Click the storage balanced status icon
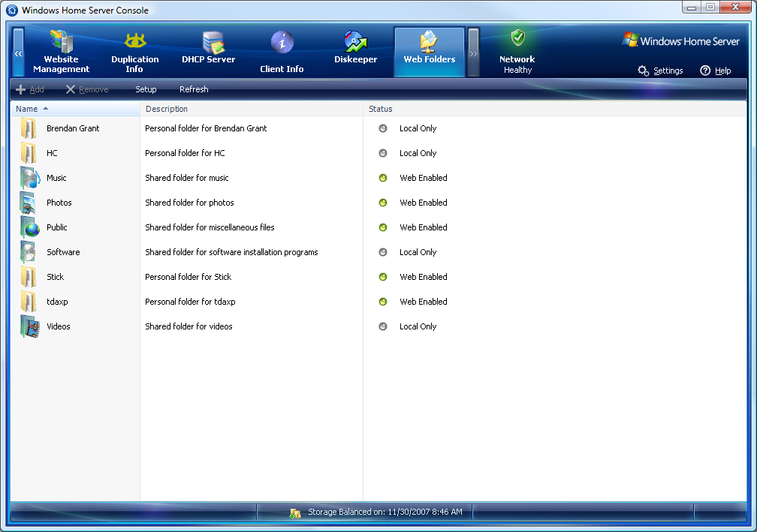 click(295, 513)
